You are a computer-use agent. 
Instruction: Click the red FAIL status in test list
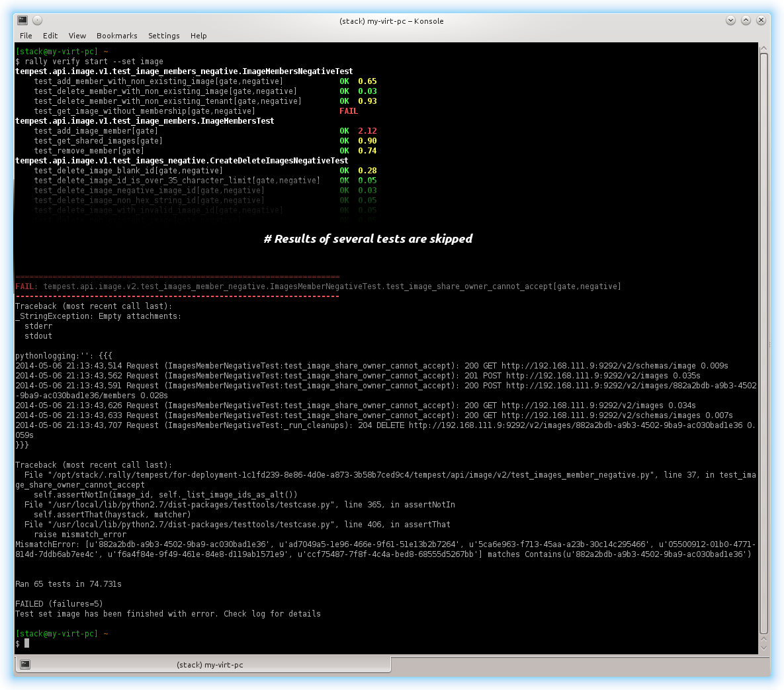point(349,111)
